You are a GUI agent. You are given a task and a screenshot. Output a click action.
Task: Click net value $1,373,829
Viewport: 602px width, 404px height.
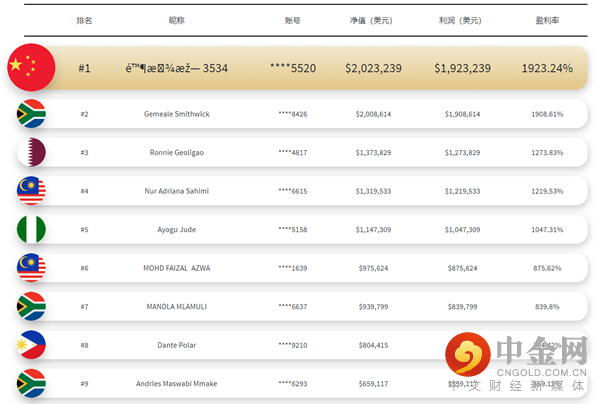(x=373, y=152)
